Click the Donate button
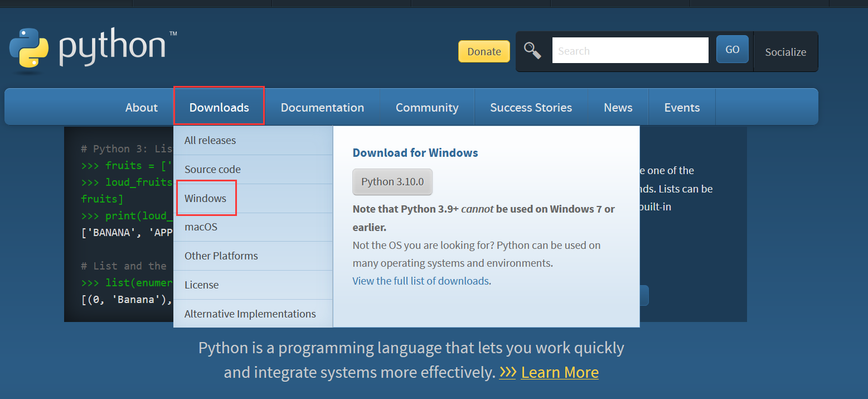The height and width of the screenshot is (399, 868). pyautogui.click(x=484, y=51)
